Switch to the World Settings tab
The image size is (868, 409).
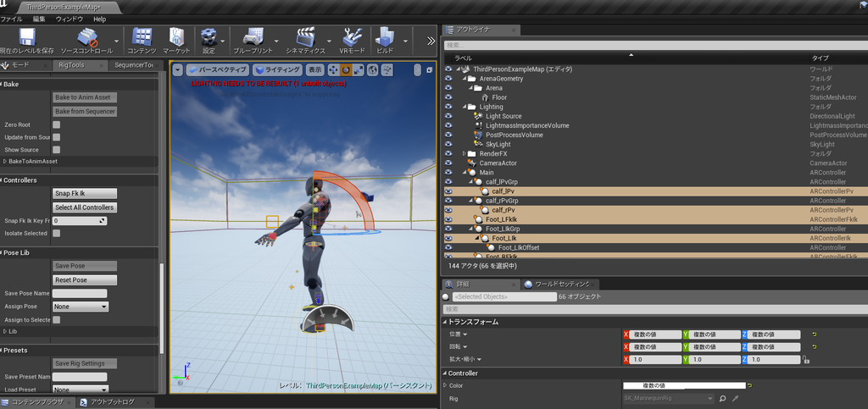[x=560, y=284]
